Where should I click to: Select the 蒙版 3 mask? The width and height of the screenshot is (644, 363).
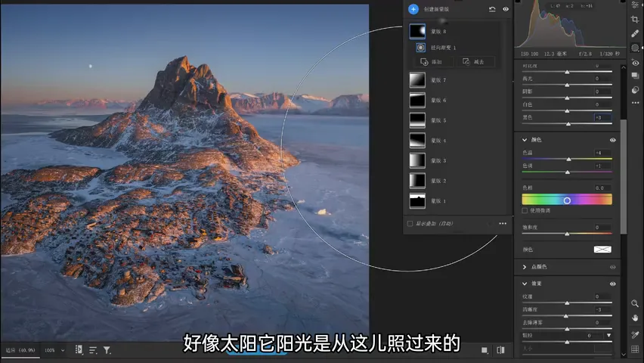[428, 160]
